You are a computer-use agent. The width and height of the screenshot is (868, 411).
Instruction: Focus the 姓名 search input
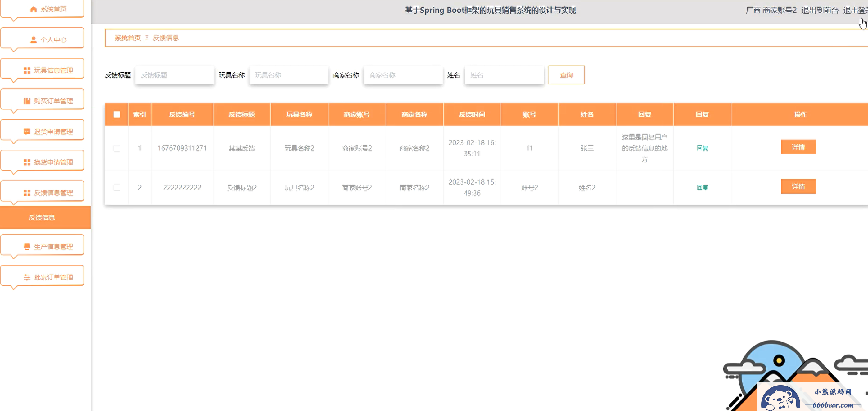click(x=504, y=75)
